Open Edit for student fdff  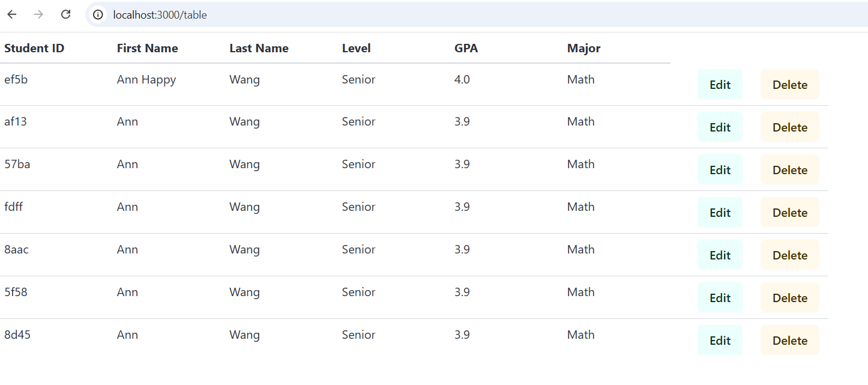[x=720, y=213]
